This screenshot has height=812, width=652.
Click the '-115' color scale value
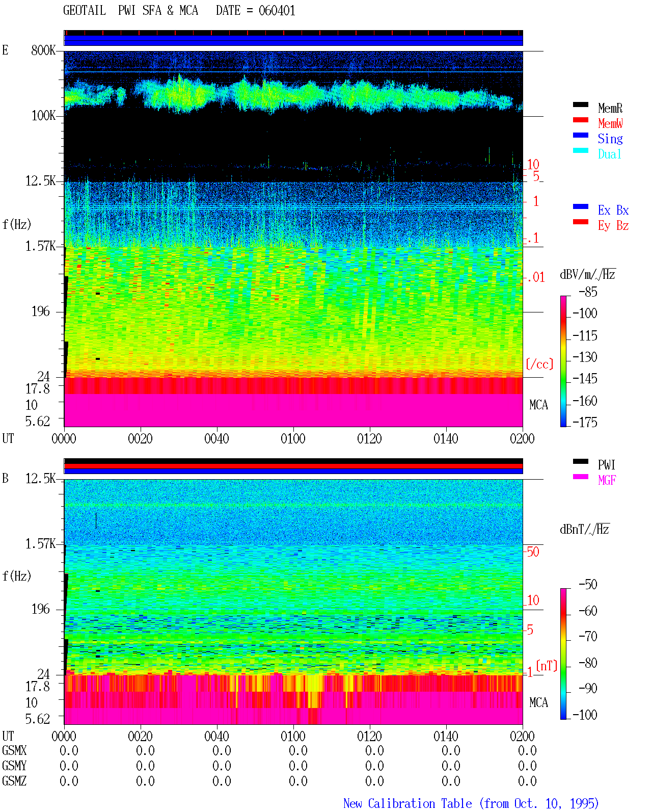pos(585,336)
